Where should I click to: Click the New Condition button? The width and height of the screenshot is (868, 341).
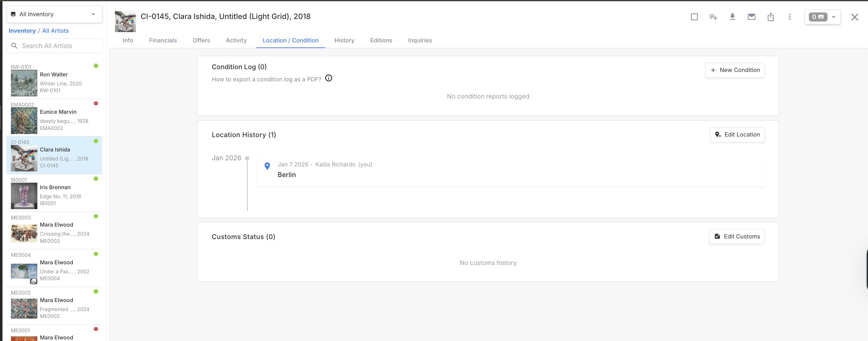tap(735, 70)
